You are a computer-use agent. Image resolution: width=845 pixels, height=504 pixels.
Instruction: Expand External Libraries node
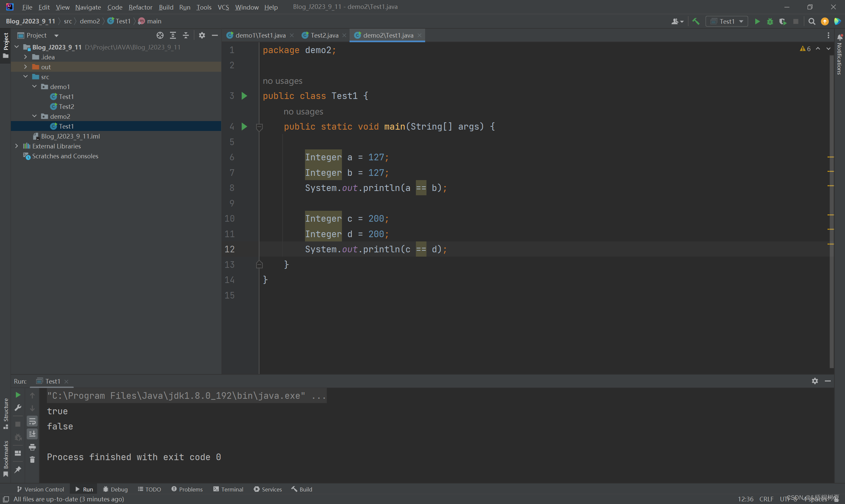[17, 146]
